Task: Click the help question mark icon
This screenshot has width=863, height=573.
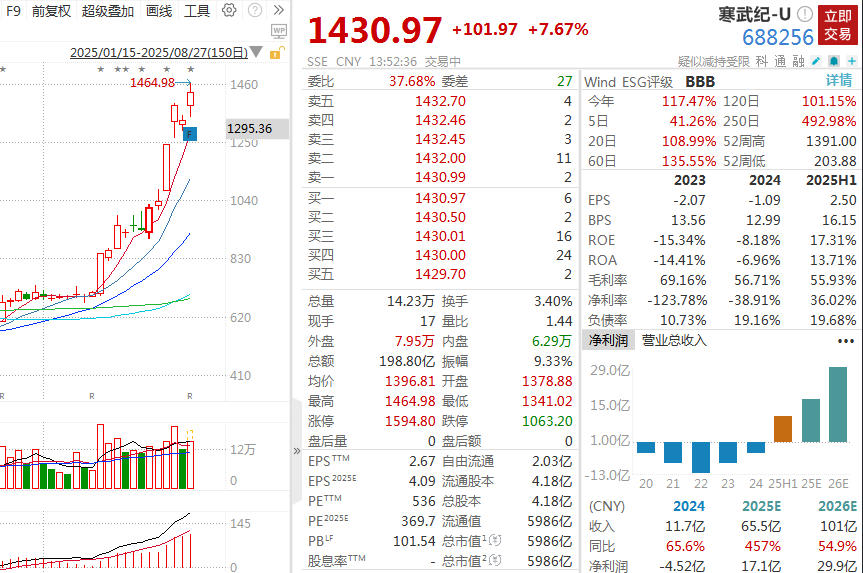Action: pos(254,10)
